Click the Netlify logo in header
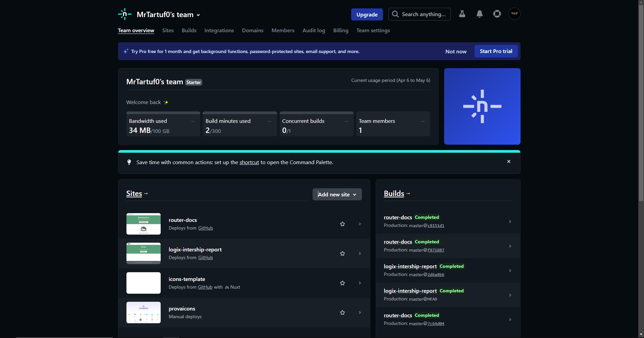The height and width of the screenshot is (338, 644). tap(125, 14)
